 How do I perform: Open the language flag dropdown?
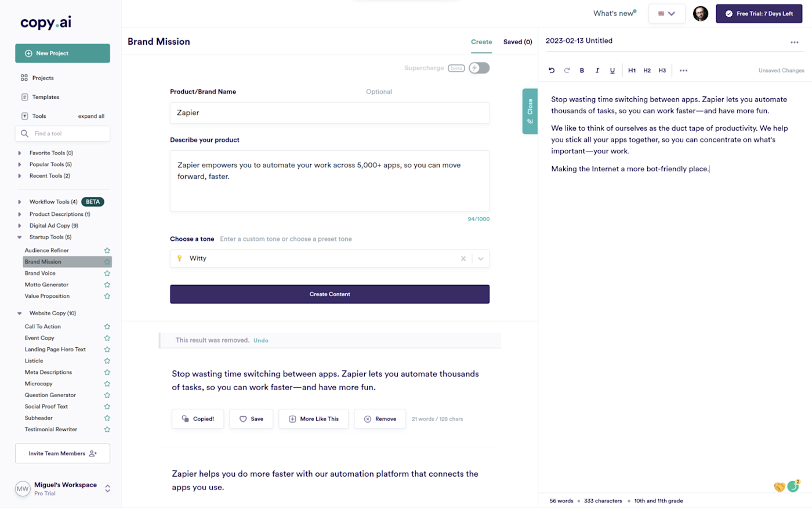point(667,13)
